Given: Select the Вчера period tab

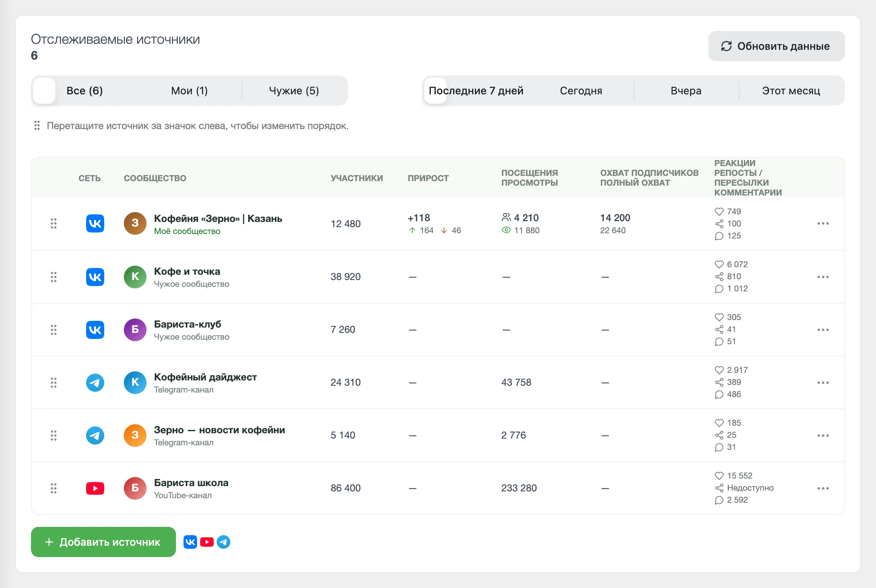Looking at the screenshot, I should (x=686, y=91).
